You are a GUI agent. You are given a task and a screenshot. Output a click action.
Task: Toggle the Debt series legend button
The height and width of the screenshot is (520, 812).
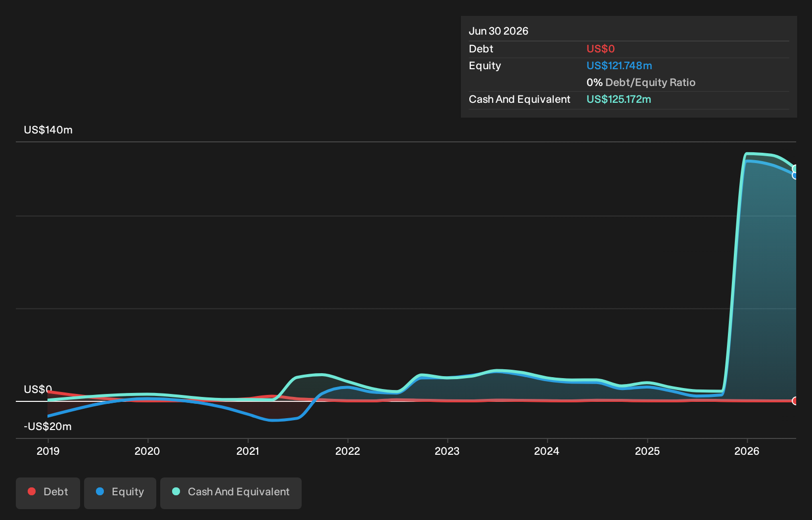coord(48,493)
